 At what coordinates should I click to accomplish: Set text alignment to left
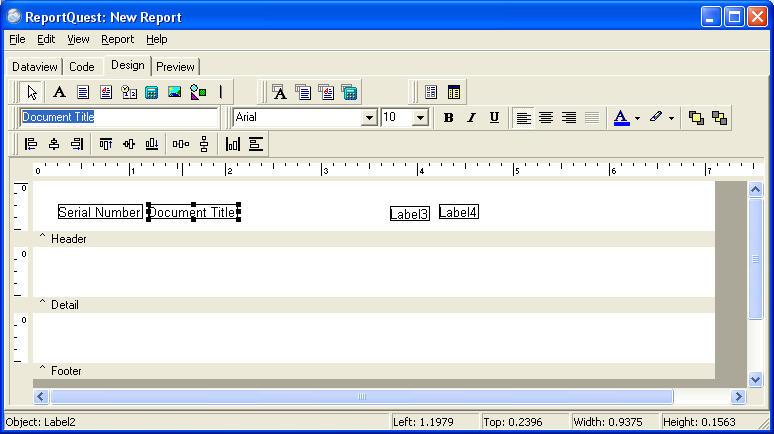point(523,118)
